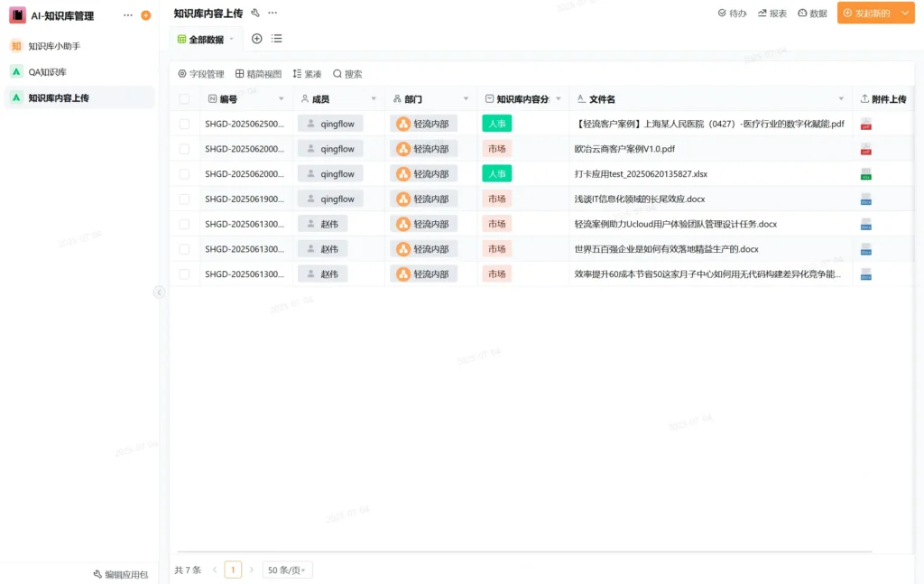
Task: Open the PDF attachment for 欧冶云商客户案例V1.0.pdf
Action: coord(866,149)
